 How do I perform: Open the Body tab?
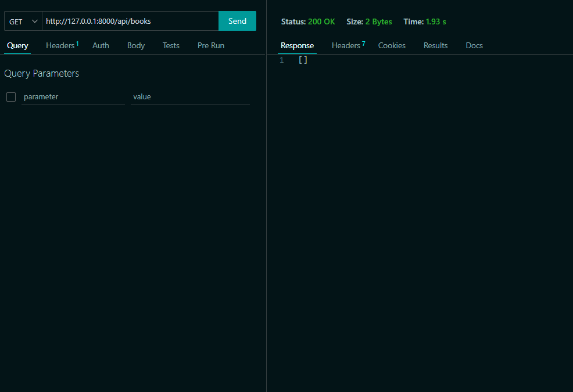click(x=136, y=46)
